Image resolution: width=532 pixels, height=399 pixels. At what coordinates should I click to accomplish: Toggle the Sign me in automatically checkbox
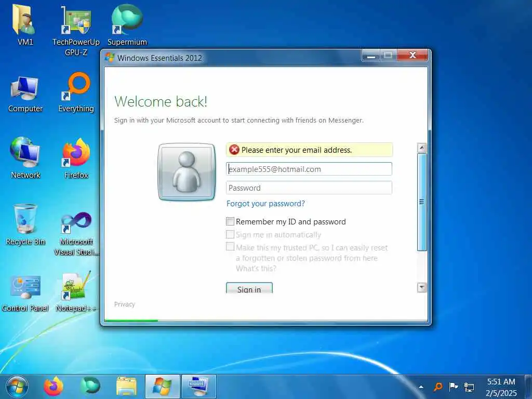tap(230, 234)
